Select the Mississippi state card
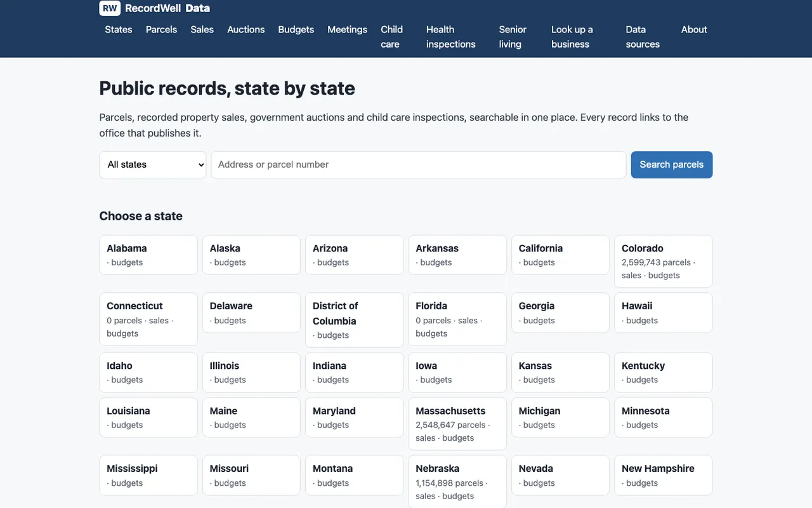 (148, 475)
